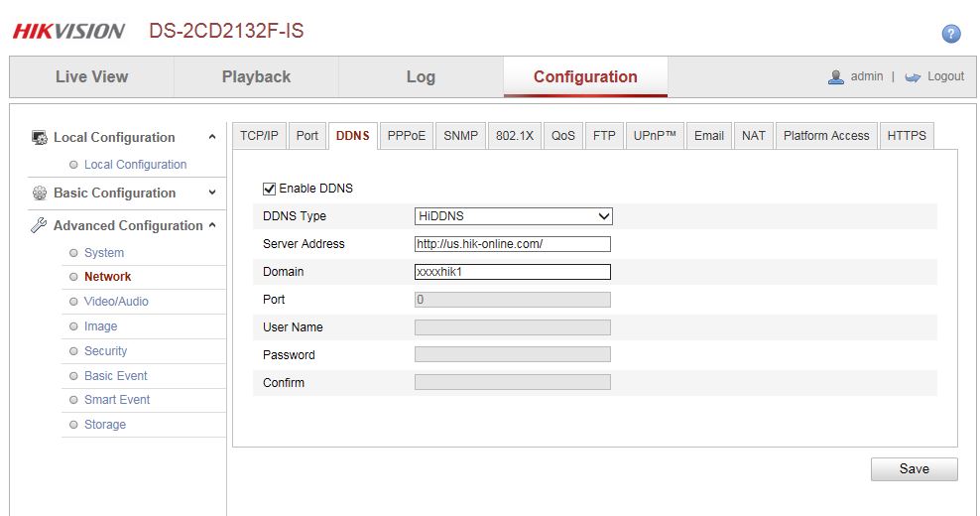Switch to the Live View tab

(91, 77)
